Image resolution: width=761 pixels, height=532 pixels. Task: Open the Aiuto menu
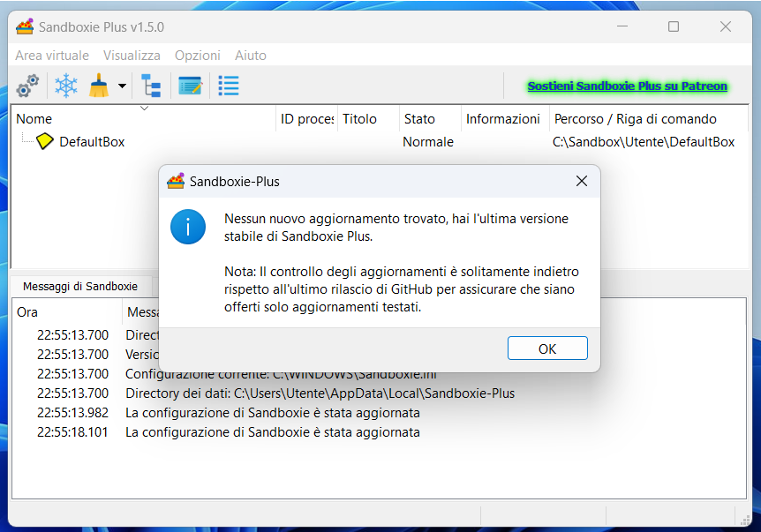tap(251, 56)
